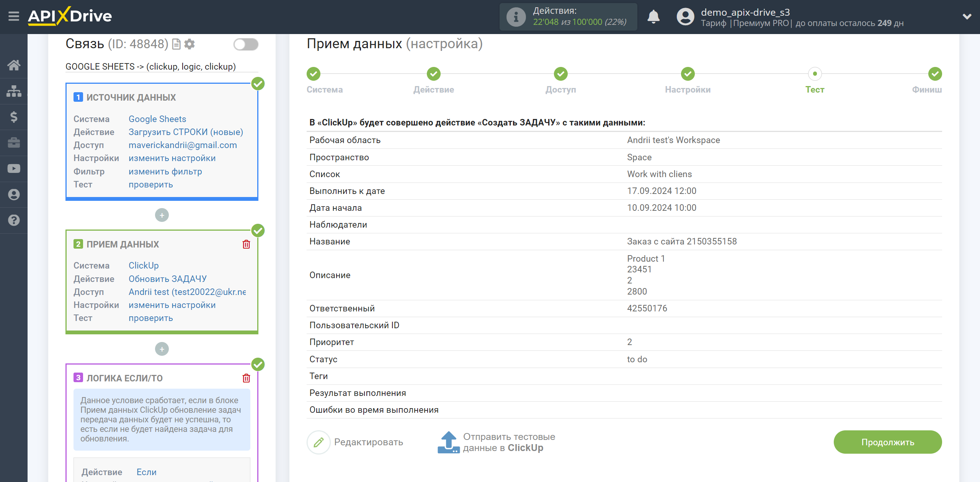The image size is (980, 482).
Task: Click maverickandrii@gmail.com access link
Action: click(183, 145)
